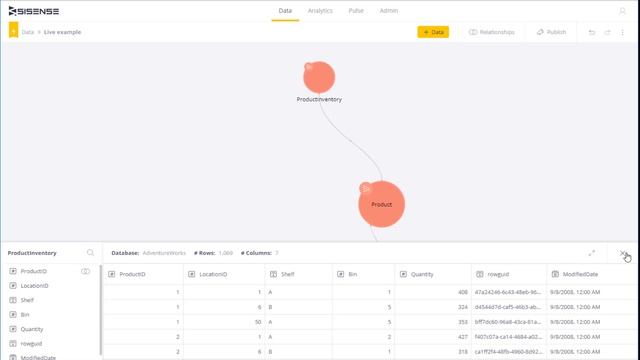This screenshot has width=640, height=360.
Task: Click the Quantity header type icon
Action: 403,274
